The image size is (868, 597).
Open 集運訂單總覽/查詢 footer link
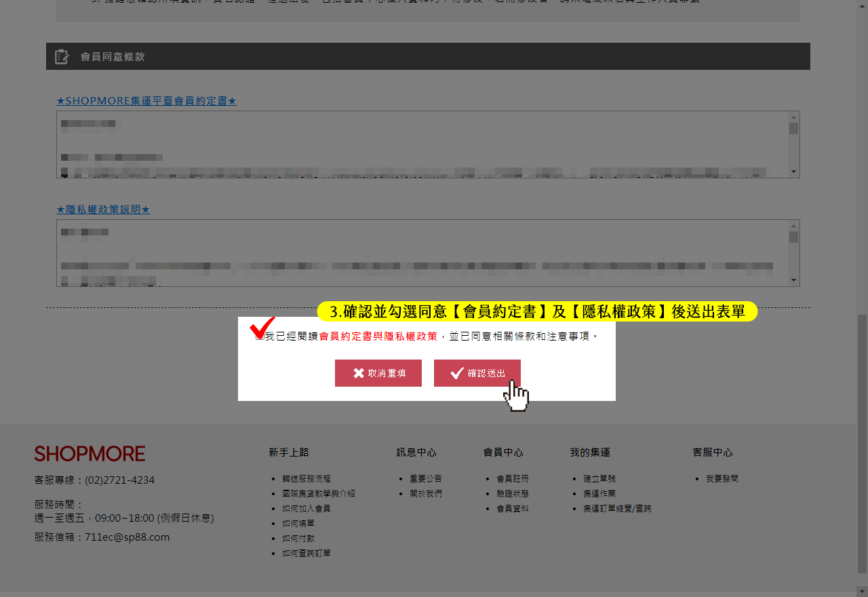(x=617, y=509)
